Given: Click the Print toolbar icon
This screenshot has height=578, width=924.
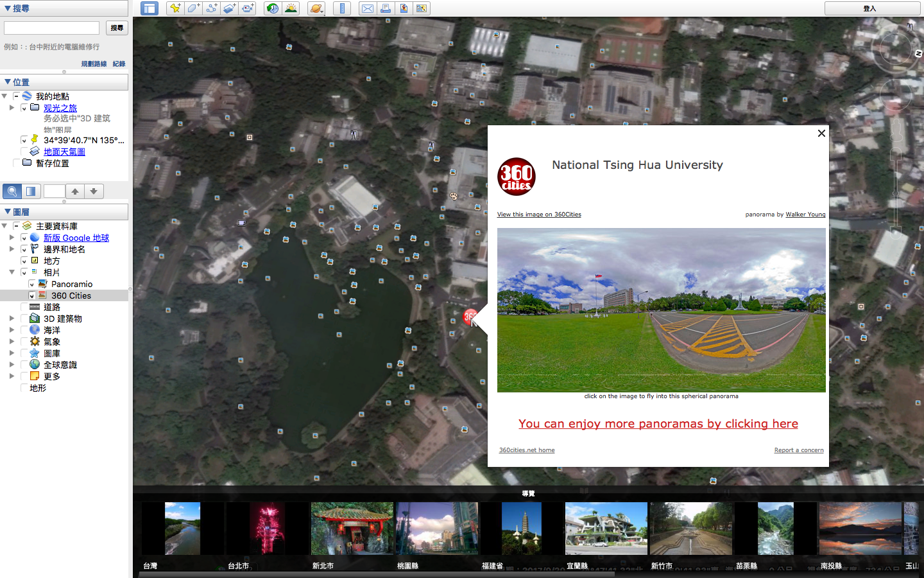Looking at the screenshot, I should (386, 8).
